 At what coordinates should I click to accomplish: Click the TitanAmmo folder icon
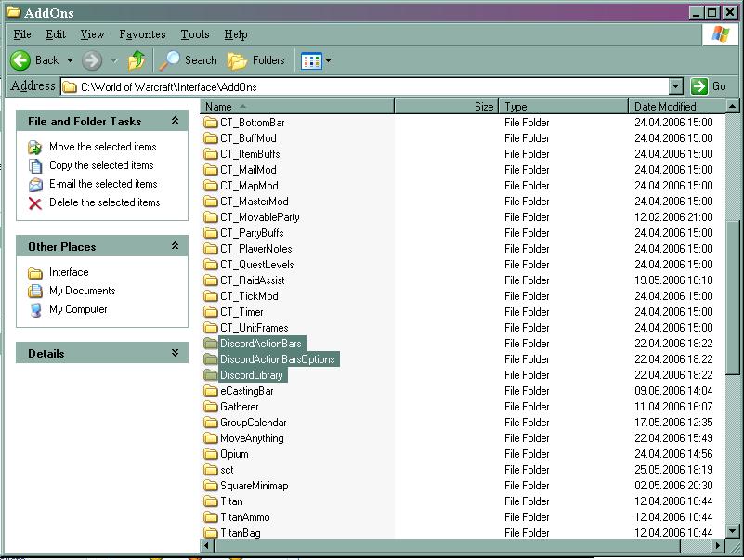(x=211, y=517)
